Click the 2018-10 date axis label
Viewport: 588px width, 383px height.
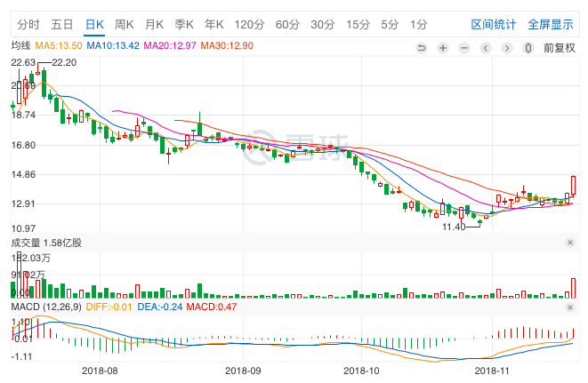tap(361, 371)
